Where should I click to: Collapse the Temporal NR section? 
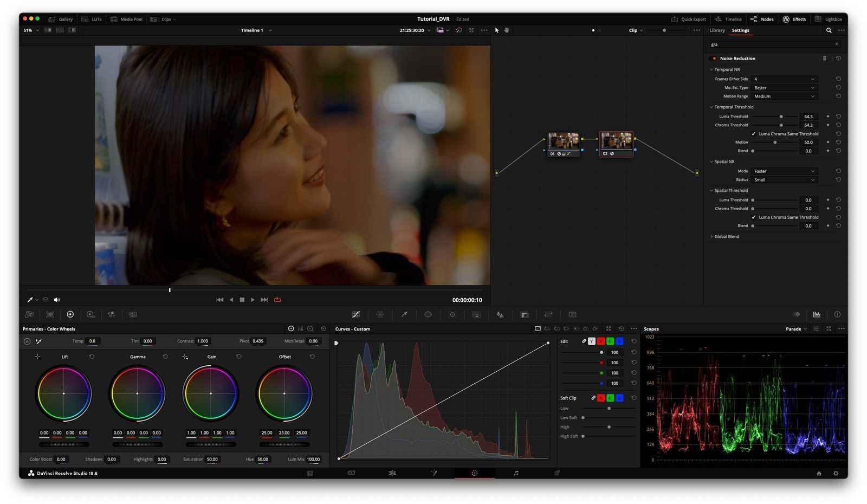[712, 69]
